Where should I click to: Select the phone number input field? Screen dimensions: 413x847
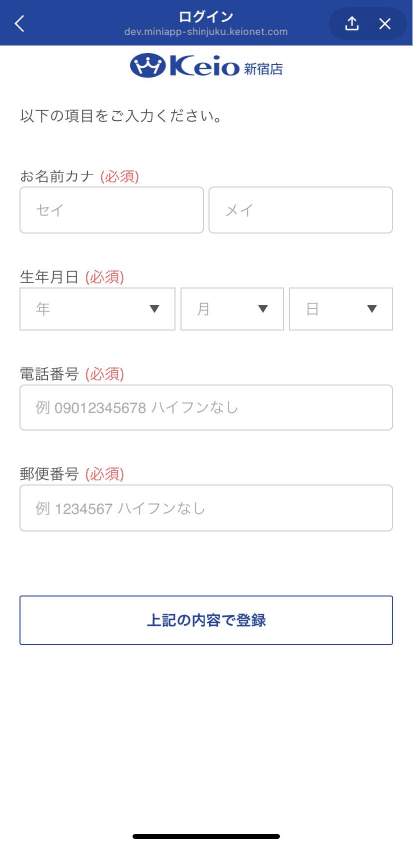click(206, 407)
